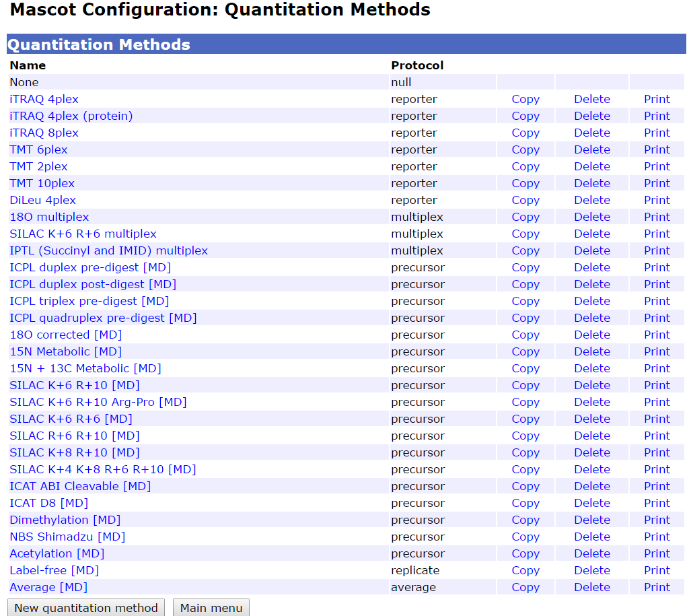Open SILAC K+8 R+10 [MD] method
Screen dimensions: 689x616
coord(75,452)
